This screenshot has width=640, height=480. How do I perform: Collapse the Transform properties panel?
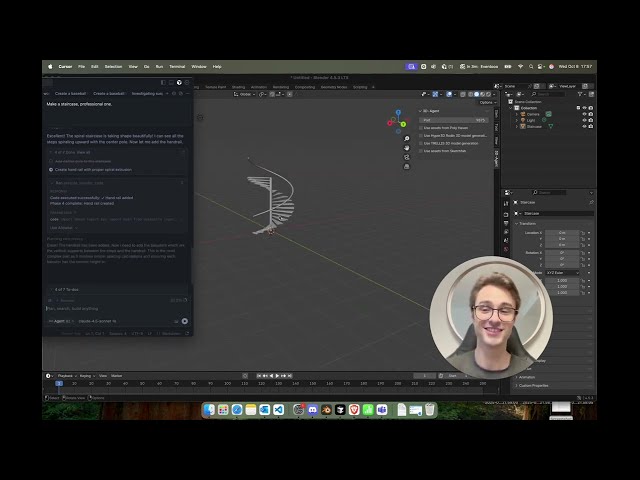(x=516, y=224)
